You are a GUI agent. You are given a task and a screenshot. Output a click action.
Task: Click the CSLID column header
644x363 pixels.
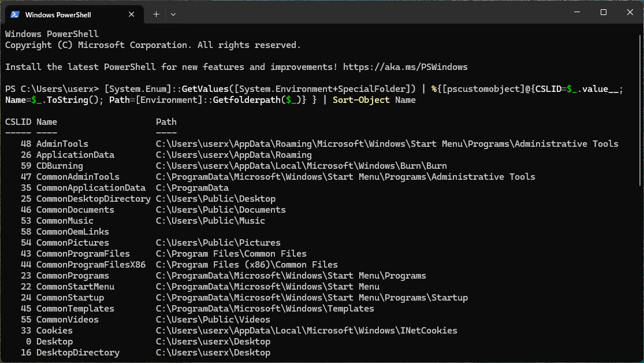(x=18, y=122)
